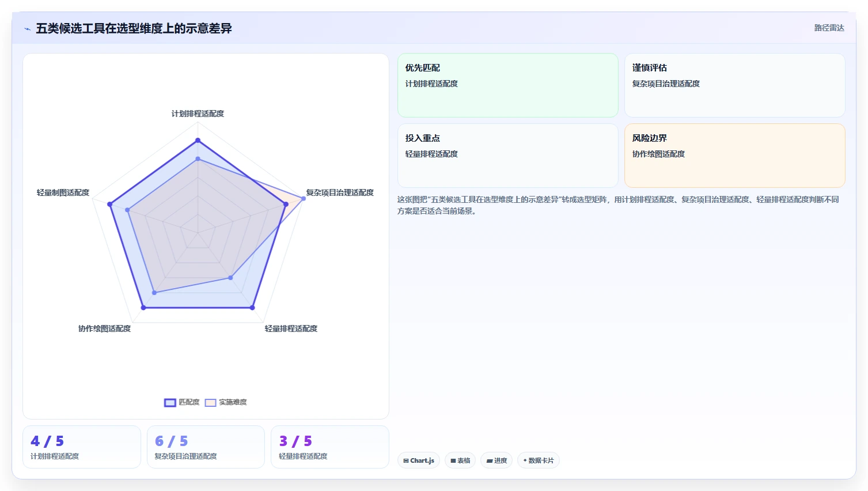Open the 谨慎评估 card
The width and height of the screenshot is (868, 491).
(x=734, y=85)
